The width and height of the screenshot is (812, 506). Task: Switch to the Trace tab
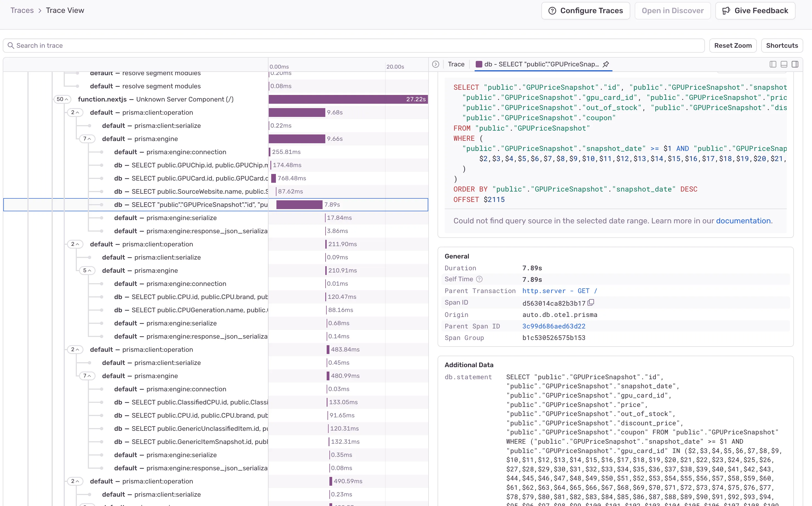[456, 64]
